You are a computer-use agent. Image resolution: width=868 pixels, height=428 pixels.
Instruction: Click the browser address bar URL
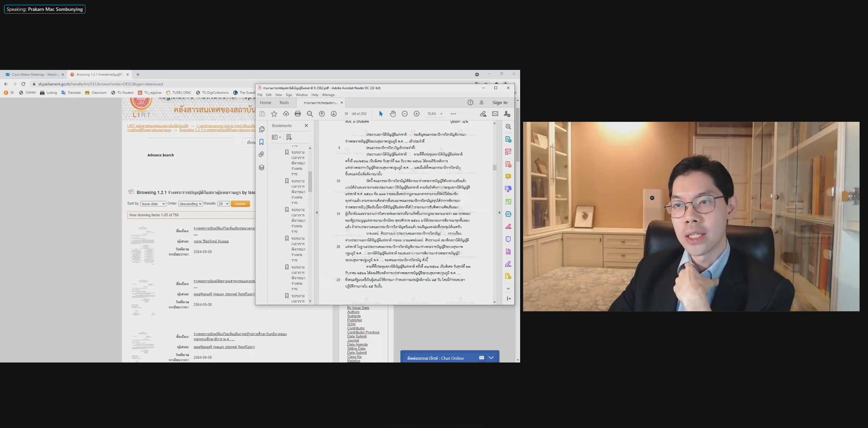(x=101, y=84)
